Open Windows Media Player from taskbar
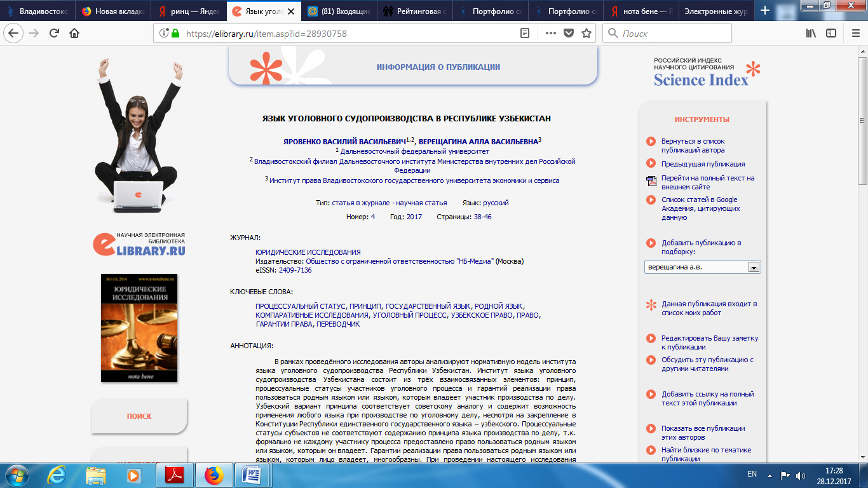 (x=133, y=475)
